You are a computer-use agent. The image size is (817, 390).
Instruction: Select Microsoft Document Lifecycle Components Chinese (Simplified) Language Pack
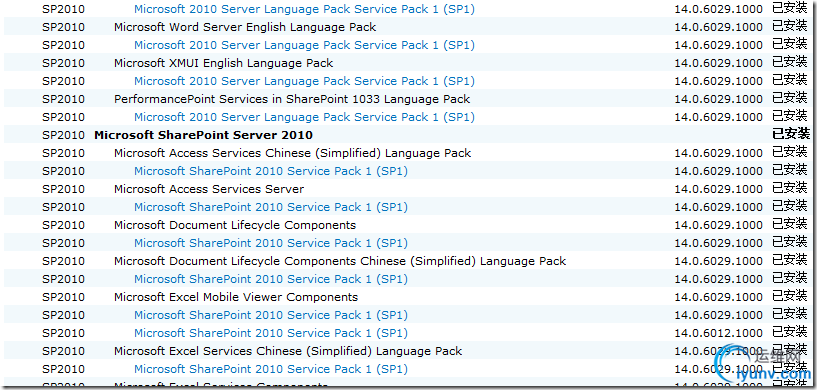click(340, 261)
